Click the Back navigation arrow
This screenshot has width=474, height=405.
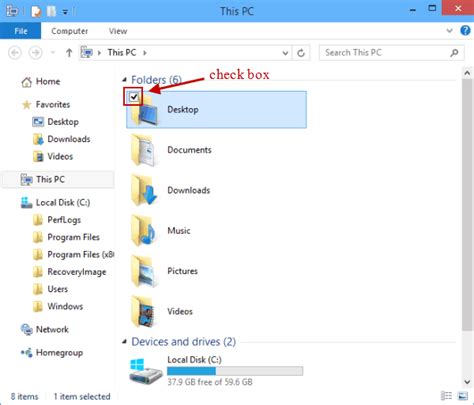coord(15,53)
